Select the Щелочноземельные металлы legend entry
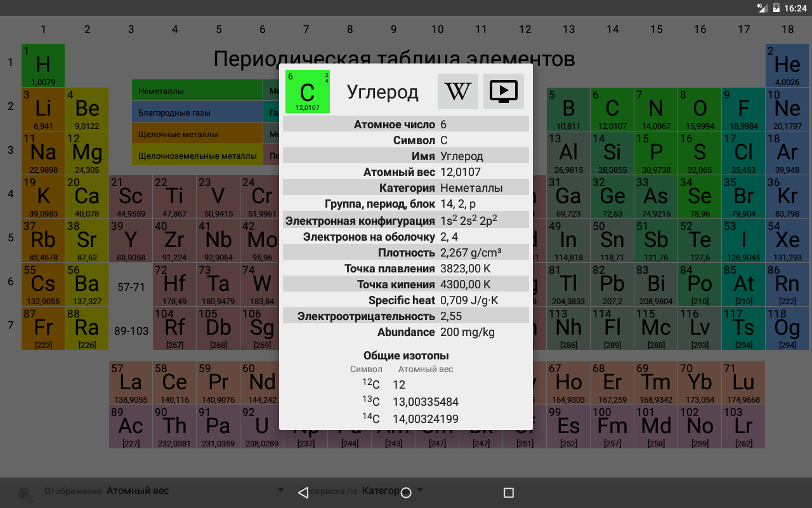This screenshot has height=508, width=812. pyautogui.click(x=197, y=156)
